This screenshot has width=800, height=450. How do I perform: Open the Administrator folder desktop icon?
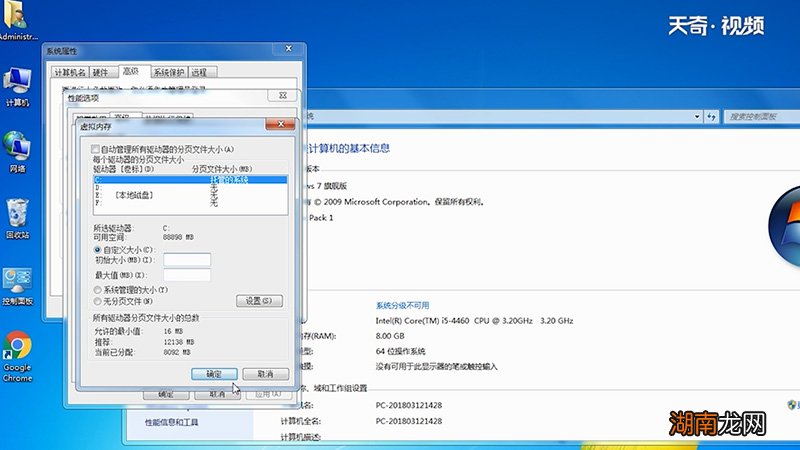(16, 20)
